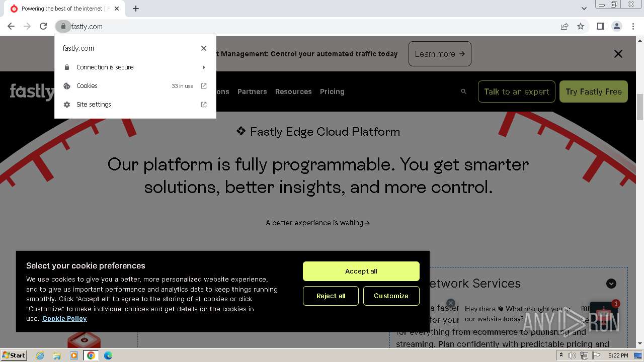This screenshot has height=362, width=644.
Task: Expand Connection is secure details
Action: [x=135, y=67]
